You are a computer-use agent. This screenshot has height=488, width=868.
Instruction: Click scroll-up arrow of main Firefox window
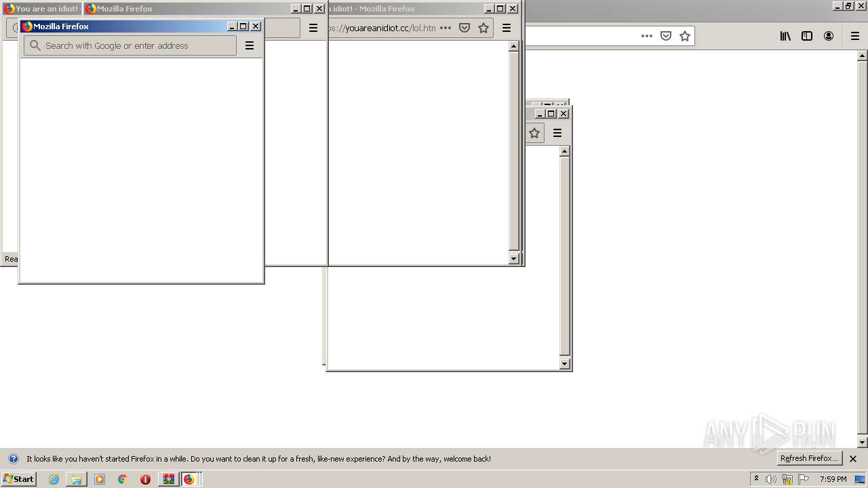pyautogui.click(x=862, y=56)
